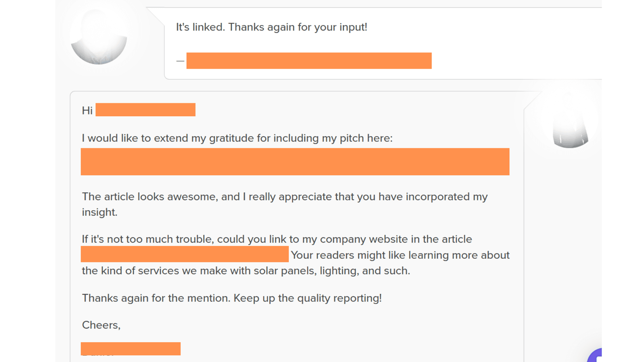Click the dash before the top signature

pos(180,61)
